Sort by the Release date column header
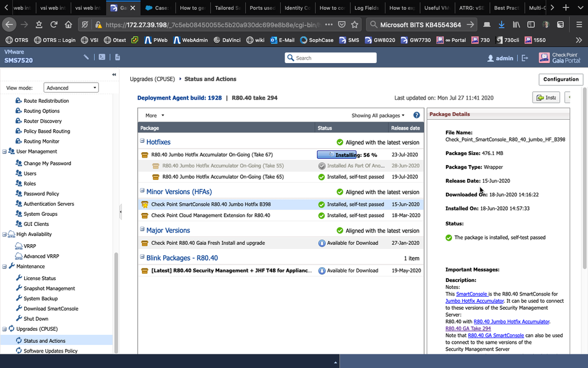 (x=405, y=128)
